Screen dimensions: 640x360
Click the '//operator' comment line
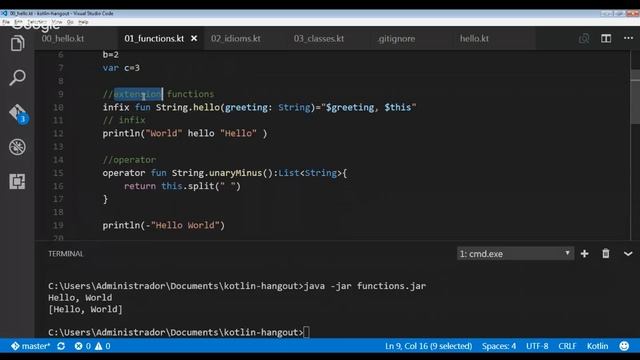(x=129, y=160)
